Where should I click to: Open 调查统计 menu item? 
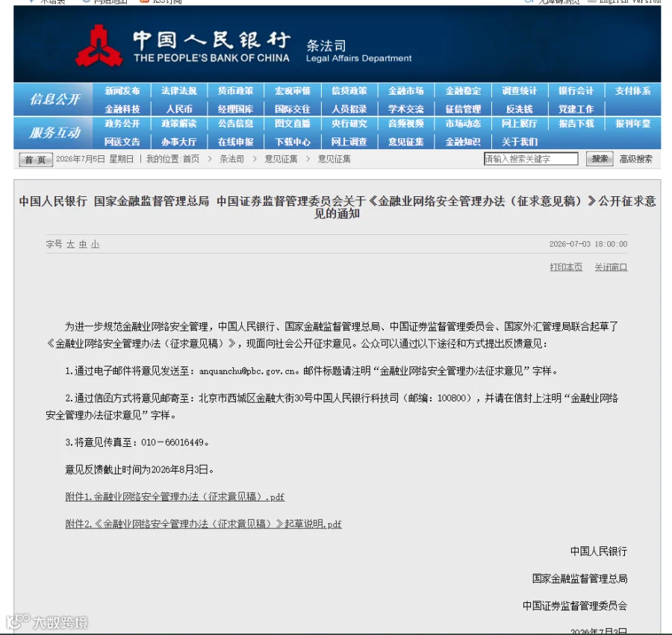point(520,91)
